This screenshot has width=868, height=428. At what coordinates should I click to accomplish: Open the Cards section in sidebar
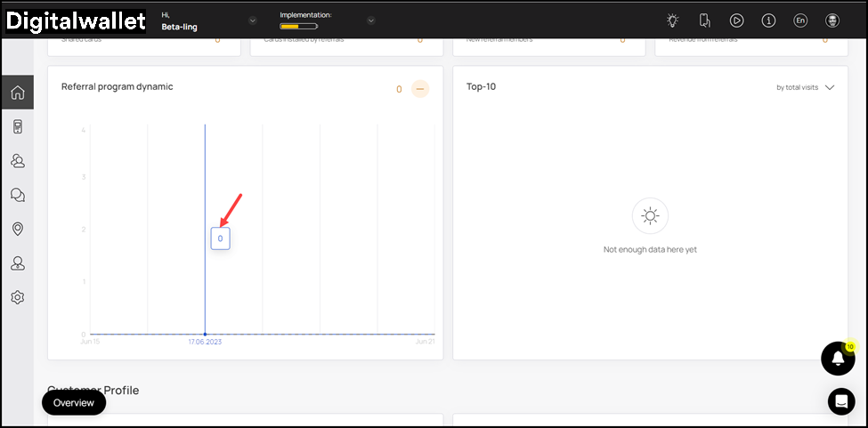(x=17, y=126)
